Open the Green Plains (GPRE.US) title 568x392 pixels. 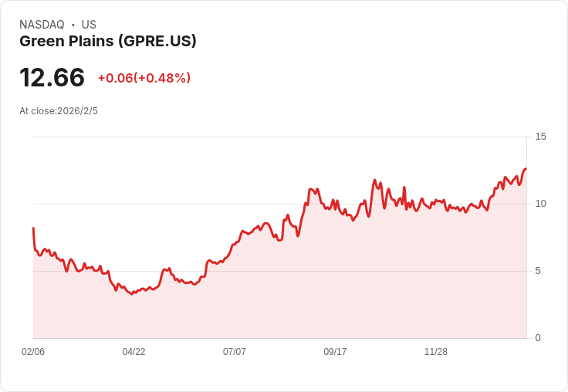point(108,41)
